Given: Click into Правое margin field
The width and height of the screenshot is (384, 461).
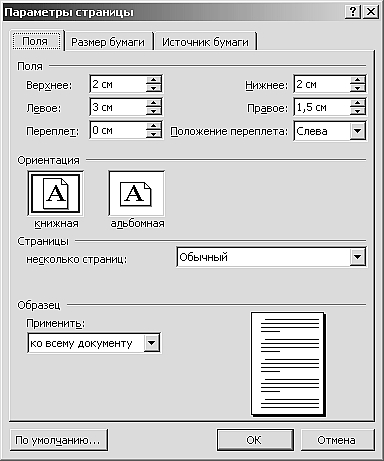Looking at the screenshot, I should click(x=322, y=107).
